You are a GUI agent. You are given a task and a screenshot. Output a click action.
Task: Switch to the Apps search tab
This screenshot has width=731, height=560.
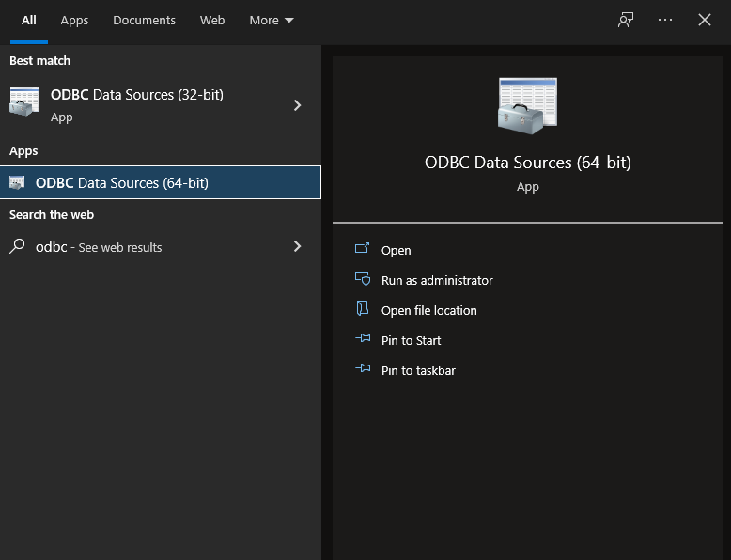coord(74,20)
